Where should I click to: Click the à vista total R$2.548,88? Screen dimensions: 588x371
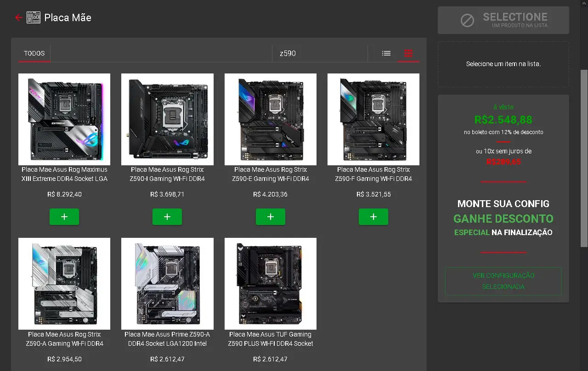click(x=503, y=120)
